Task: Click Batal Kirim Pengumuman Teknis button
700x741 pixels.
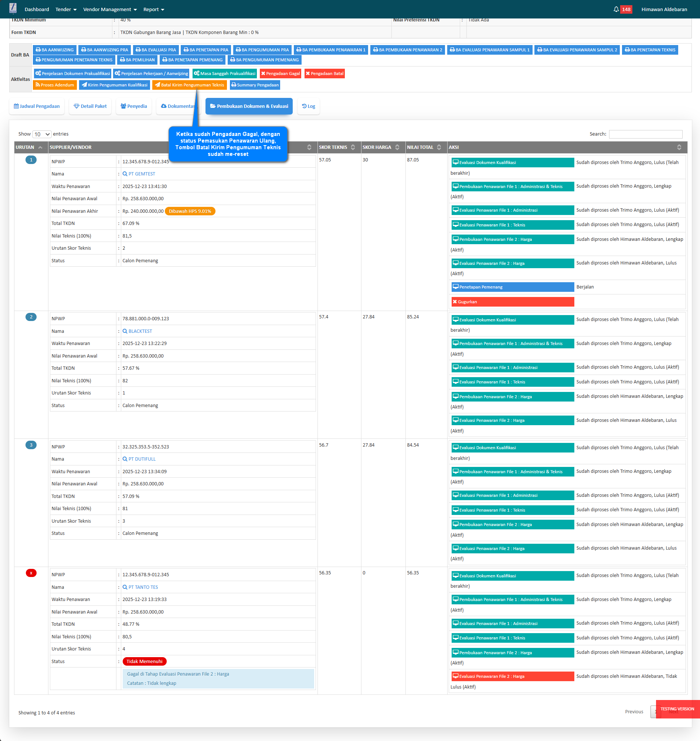Action: point(189,85)
